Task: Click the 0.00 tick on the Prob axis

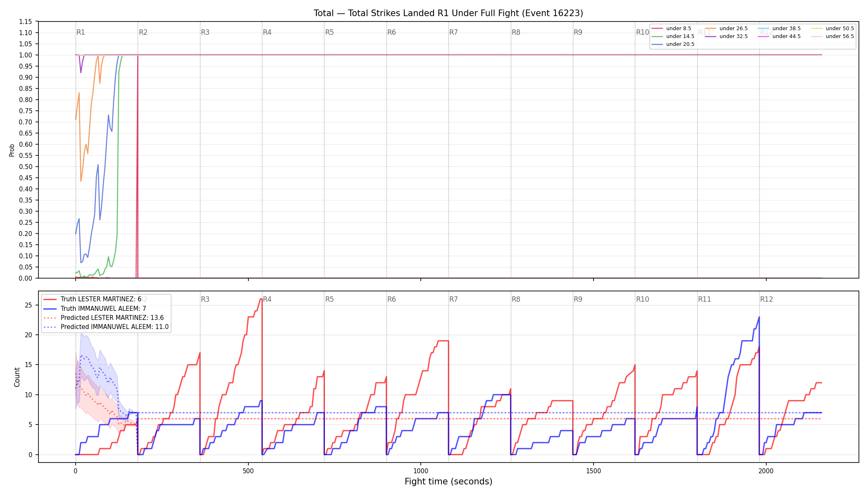Action: pyautogui.click(x=26, y=278)
